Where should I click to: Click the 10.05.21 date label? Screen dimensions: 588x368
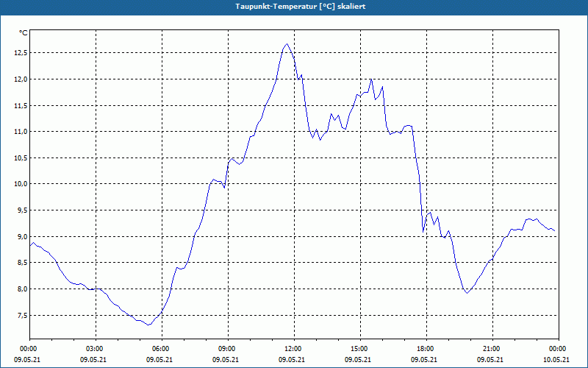[x=556, y=359]
